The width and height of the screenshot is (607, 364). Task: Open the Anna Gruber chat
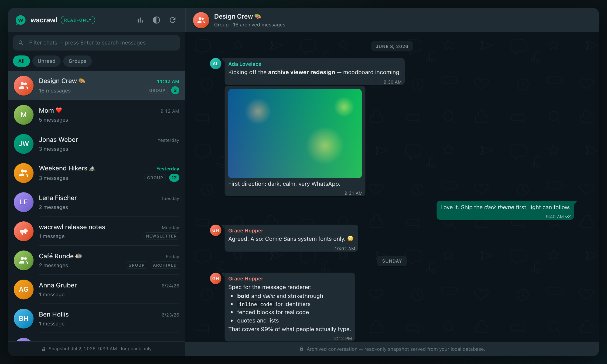click(96, 290)
